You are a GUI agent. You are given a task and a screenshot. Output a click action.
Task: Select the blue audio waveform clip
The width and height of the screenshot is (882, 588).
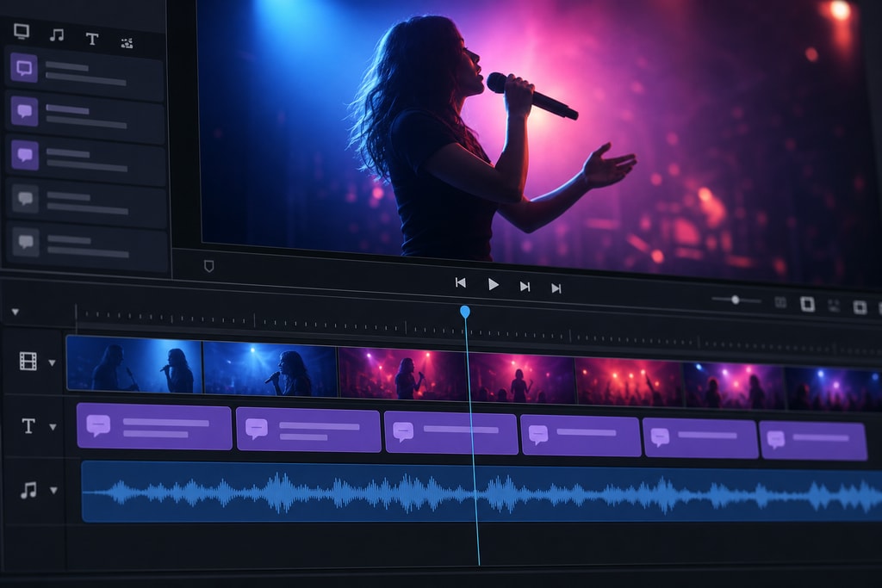pos(481,493)
